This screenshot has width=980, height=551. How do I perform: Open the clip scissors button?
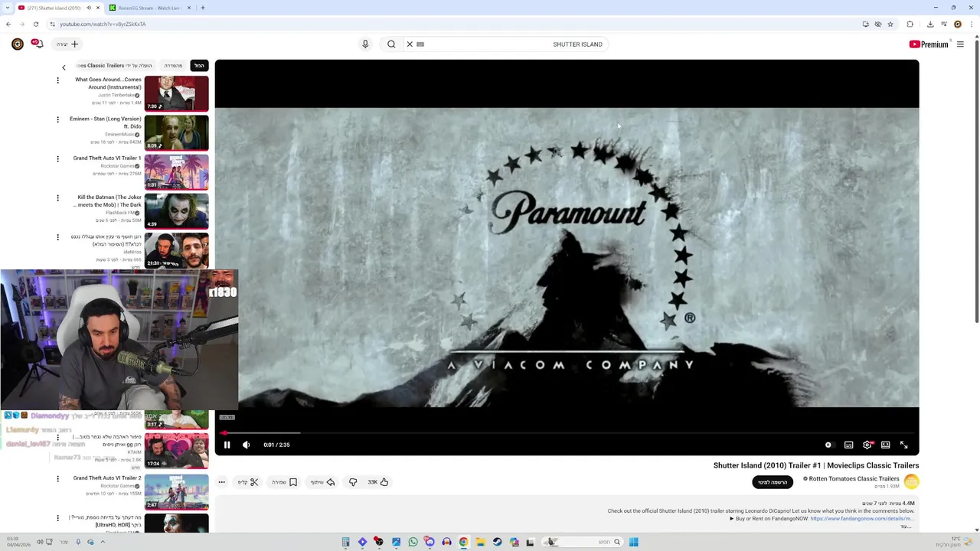248,482
